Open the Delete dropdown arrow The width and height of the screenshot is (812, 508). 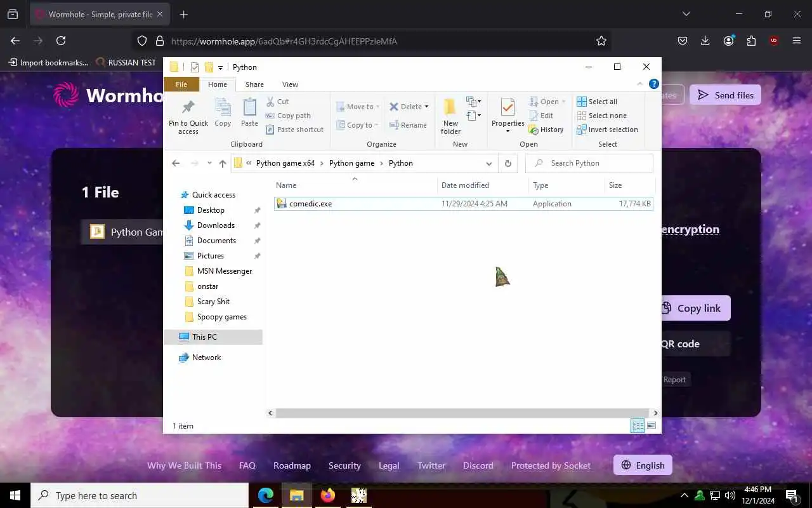tap(426, 107)
